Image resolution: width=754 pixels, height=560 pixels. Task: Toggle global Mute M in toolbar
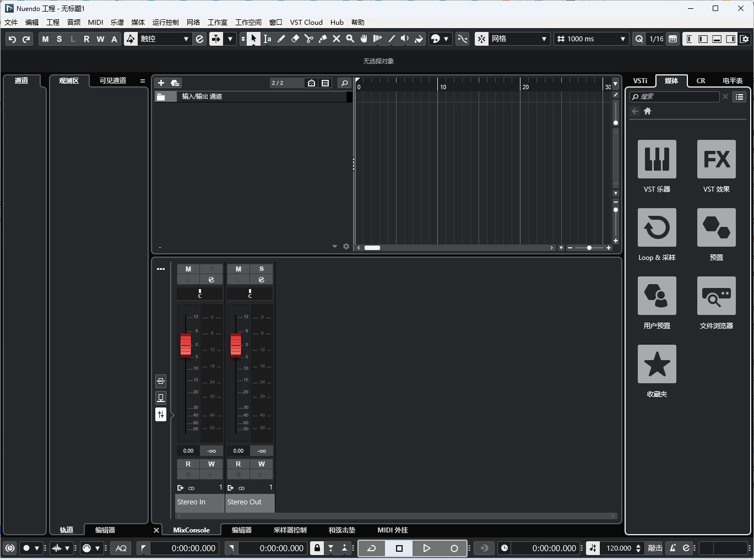click(x=45, y=39)
